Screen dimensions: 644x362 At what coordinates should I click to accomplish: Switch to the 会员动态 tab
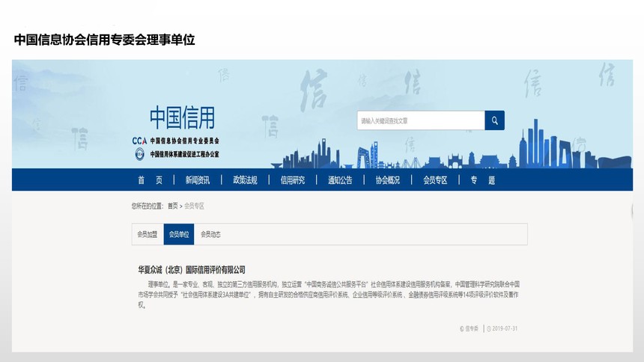[210, 234]
